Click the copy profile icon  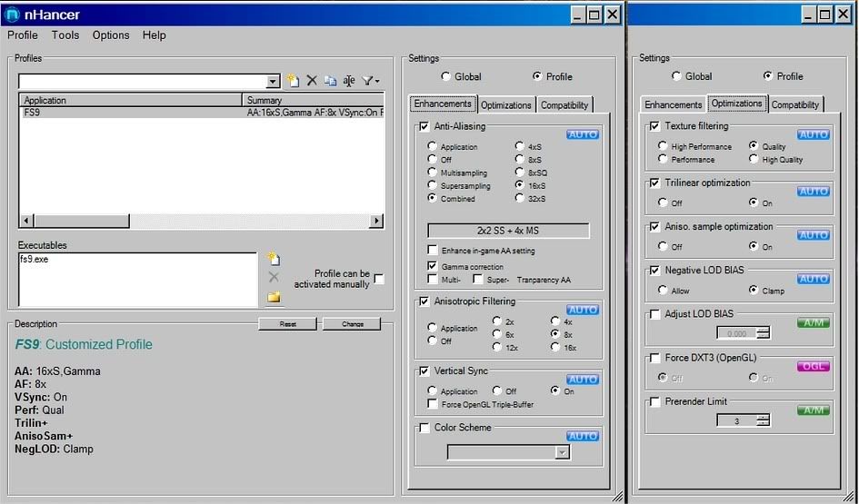coord(330,81)
